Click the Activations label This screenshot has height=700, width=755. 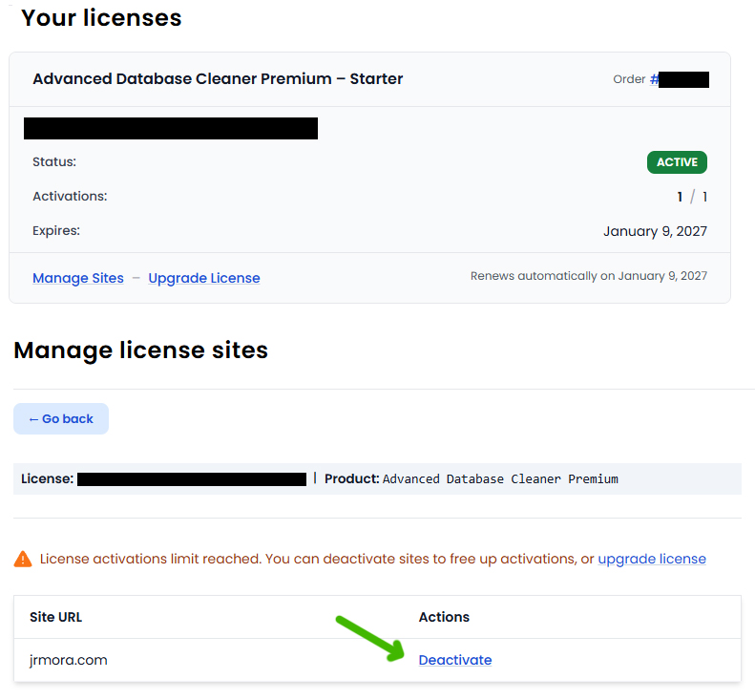click(x=70, y=197)
